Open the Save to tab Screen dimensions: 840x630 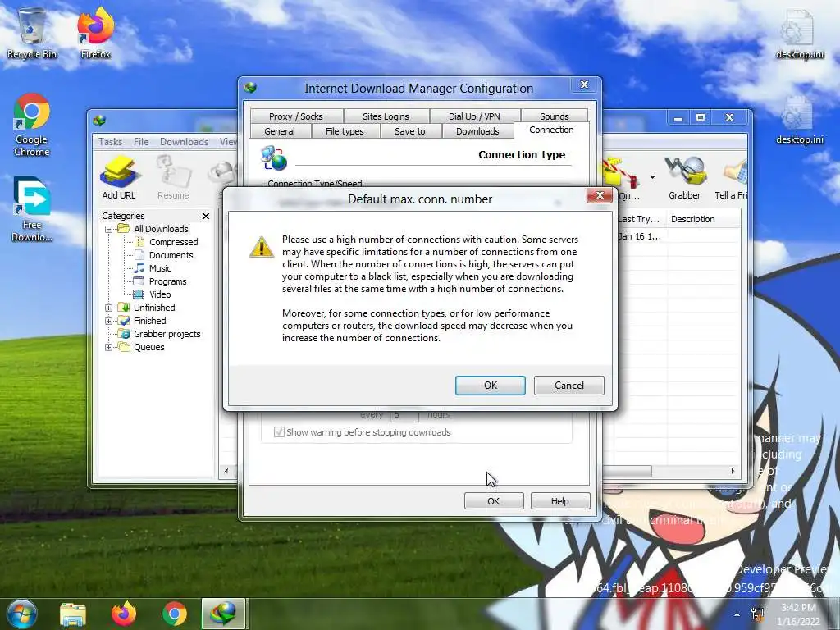click(x=410, y=131)
